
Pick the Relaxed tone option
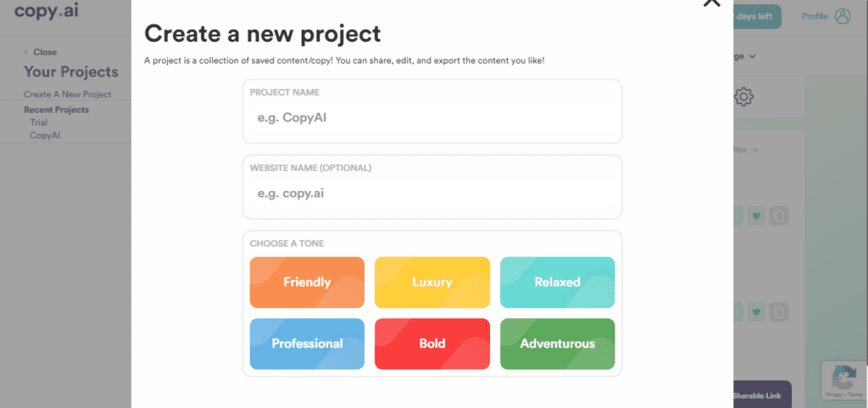[558, 282]
